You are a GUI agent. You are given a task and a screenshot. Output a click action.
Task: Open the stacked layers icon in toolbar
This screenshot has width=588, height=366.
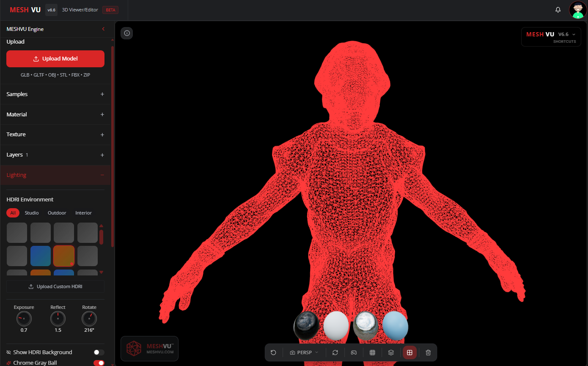[391, 352]
